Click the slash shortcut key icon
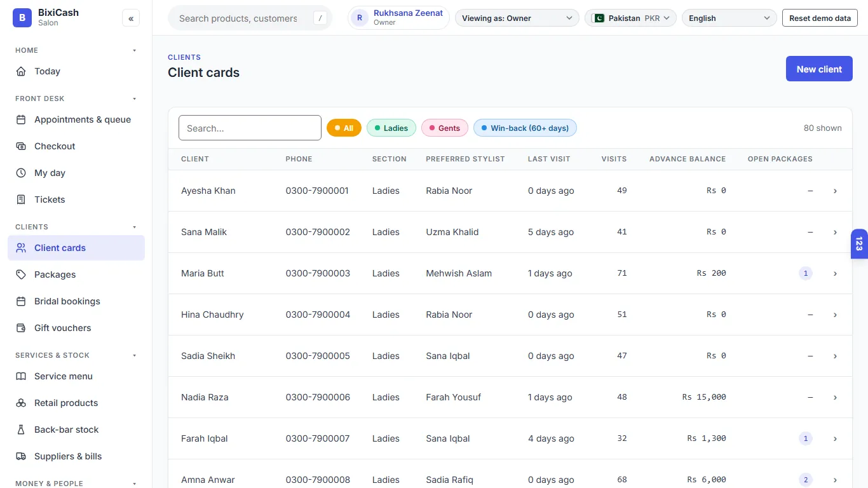Viewport: 868px width, 488px height. (320, 18)
